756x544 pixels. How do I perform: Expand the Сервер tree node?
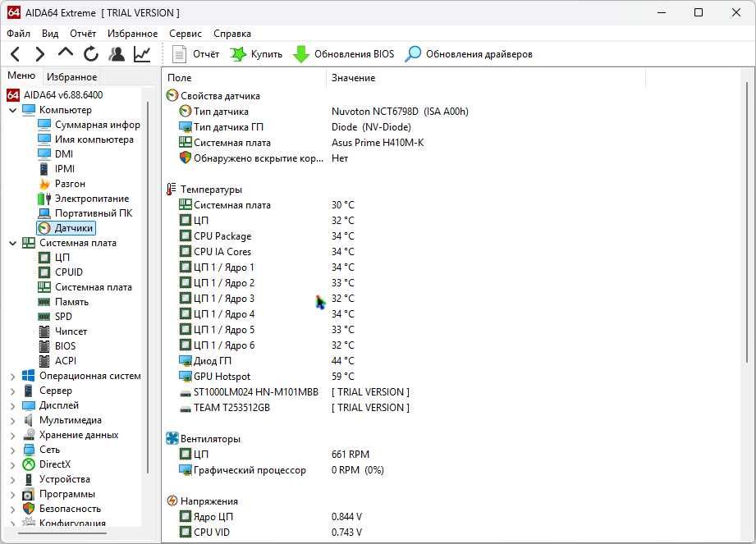tap(13, 391)
